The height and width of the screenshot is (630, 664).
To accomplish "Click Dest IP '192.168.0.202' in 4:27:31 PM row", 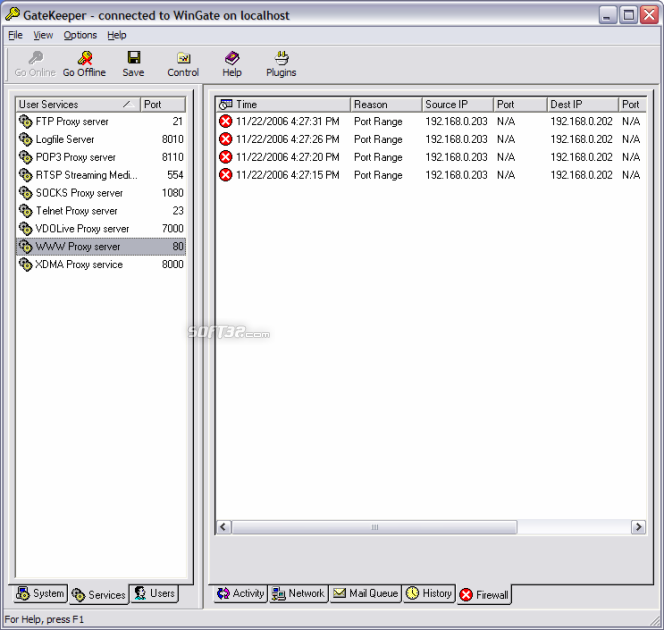I will pyautogui.click(x=581, y=122).
